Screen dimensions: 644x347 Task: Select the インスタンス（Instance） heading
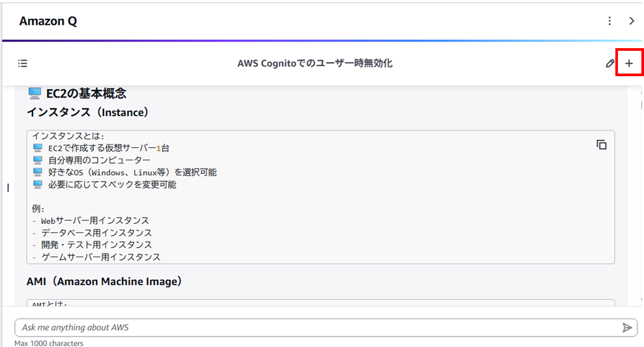point(88,112)
